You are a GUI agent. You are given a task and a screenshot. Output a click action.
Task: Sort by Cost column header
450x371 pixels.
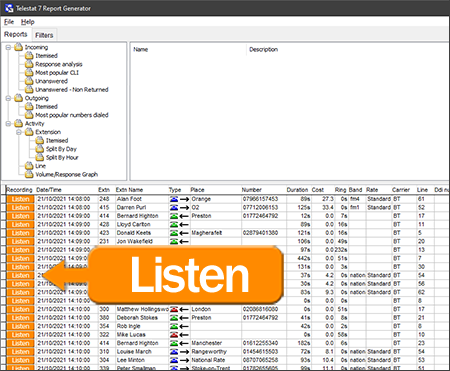click(322, 190)
